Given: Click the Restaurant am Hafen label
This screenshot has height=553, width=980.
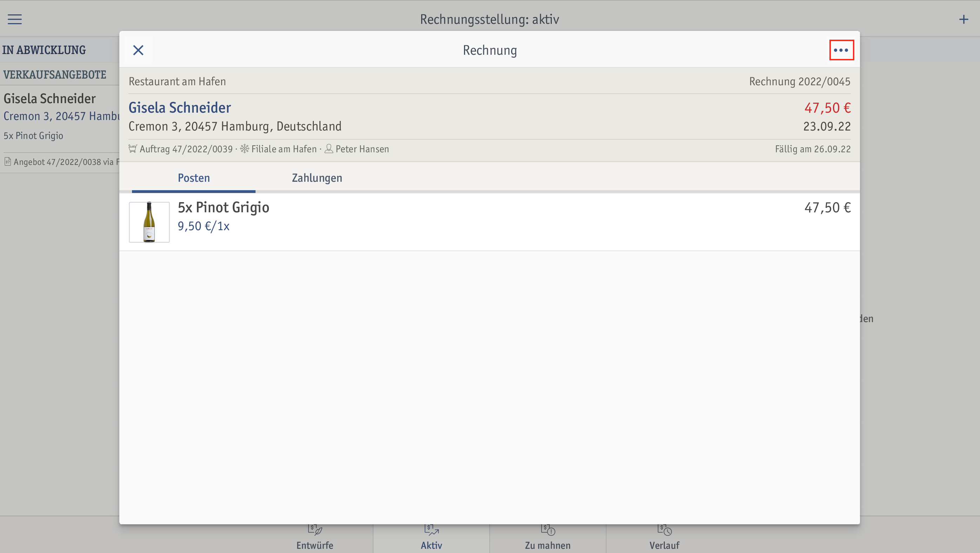Looking at the screenshot, I should [177, 81].
